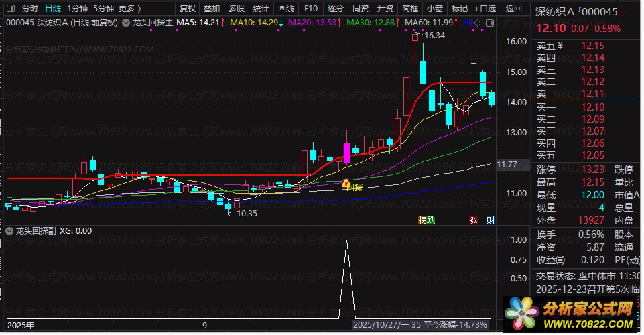The height and width of the screenshot is (335, 644).
Task: Click the 返回 back button
Action: click(x=513, y=9)
